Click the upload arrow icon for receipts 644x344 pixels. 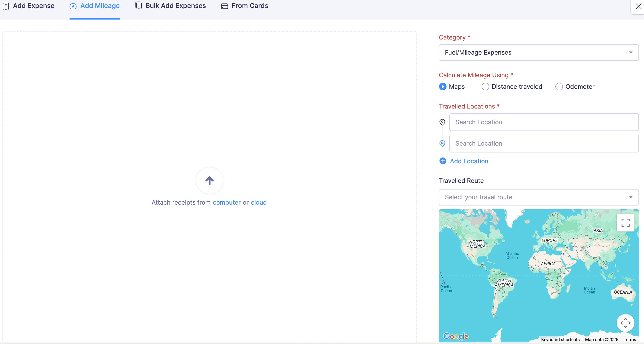pyautogui.click(x=209, y=181)
